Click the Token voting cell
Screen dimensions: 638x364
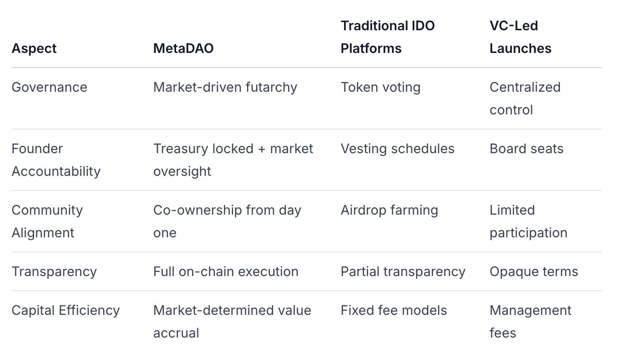click(381, 87)
